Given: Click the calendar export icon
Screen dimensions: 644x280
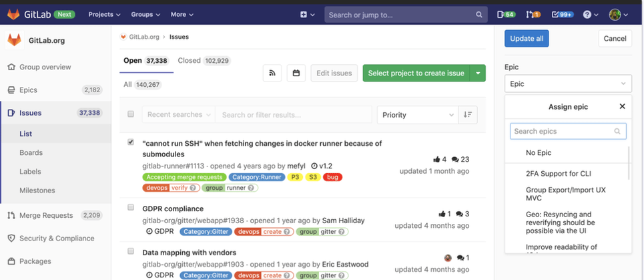Looking at the screenshot, I should pyautogui.click(x=296, y=74).
